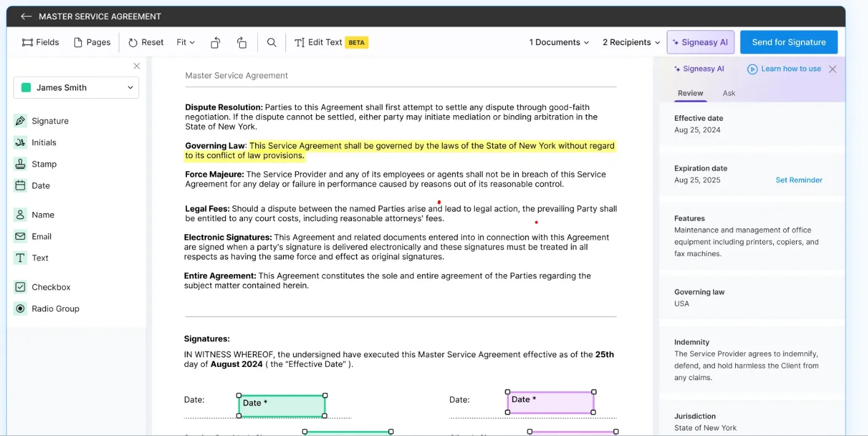The width and height of the screenshot is (868, 436).
Task: Close the left fields panel
Action: (x=137, y=66)
